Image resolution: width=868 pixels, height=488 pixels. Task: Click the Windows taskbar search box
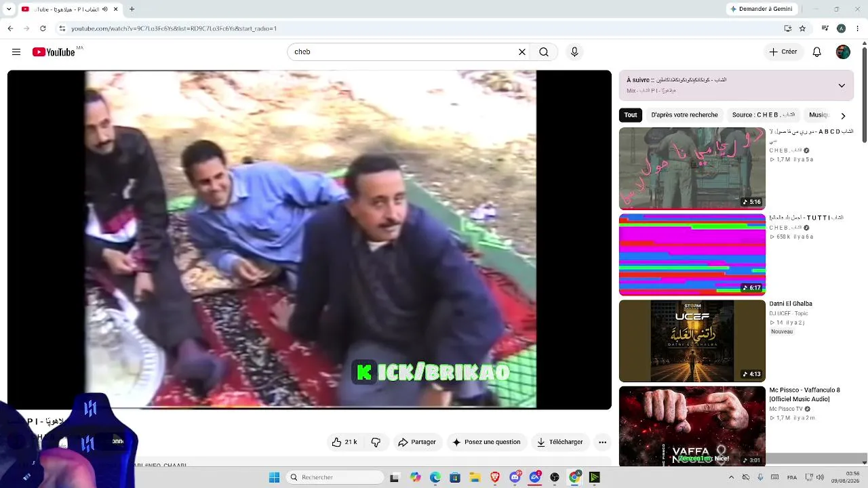click(x=335, y=477)
